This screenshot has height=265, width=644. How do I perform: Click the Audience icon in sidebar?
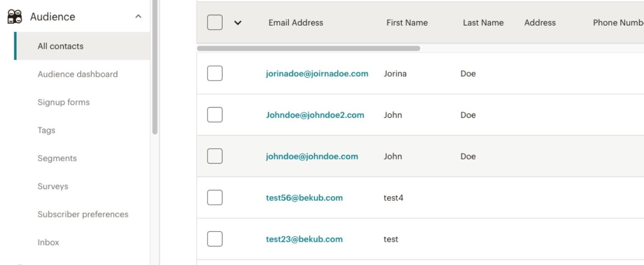pos(15,16)
